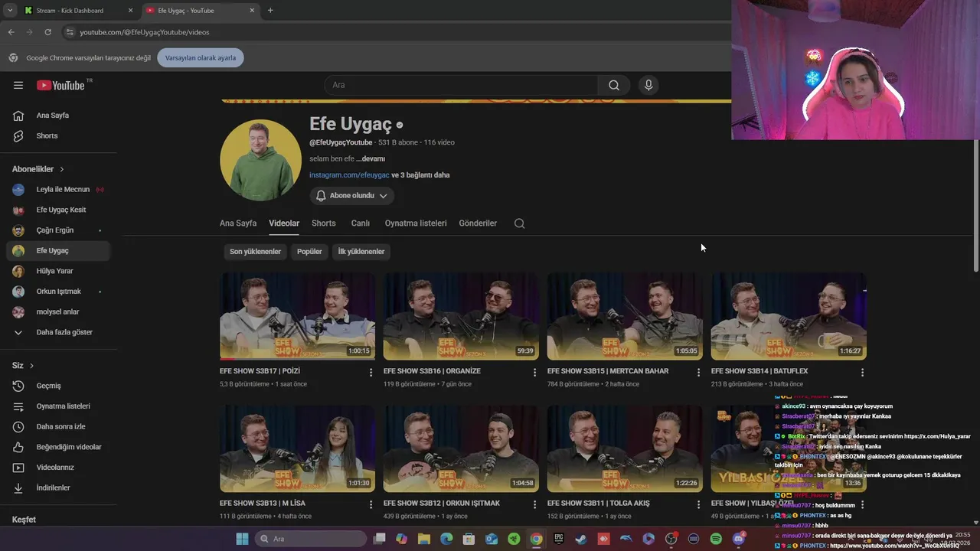Open the Chrome tab search dropdown
The image size is (980, 551).
[x=9, y=10]
